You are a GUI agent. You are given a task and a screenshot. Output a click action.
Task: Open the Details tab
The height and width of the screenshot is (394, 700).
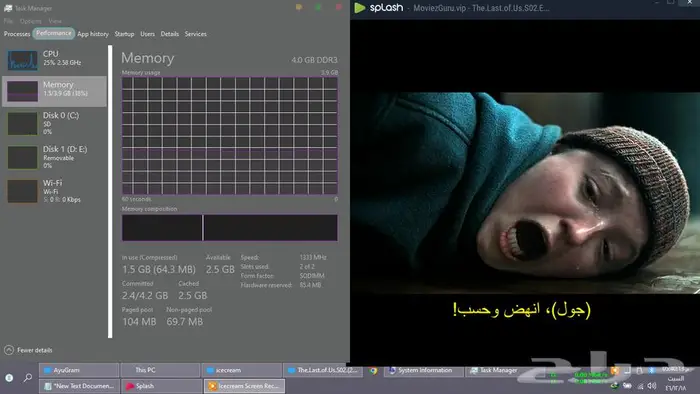click(x=170, y=34)
